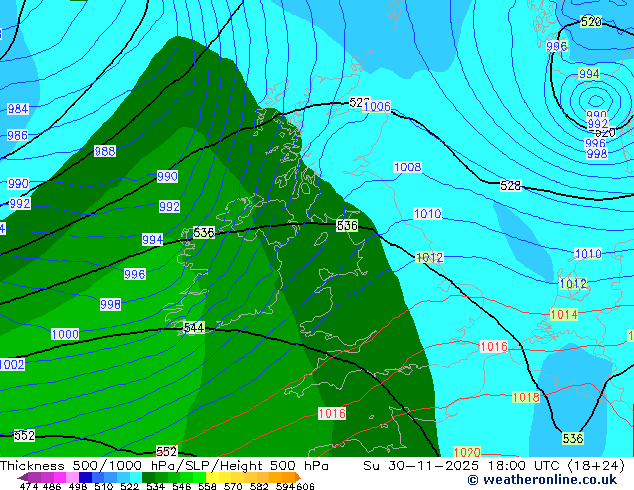Click the 1008 isobar label
Screen dimensions: 634x490
point(408,167)
